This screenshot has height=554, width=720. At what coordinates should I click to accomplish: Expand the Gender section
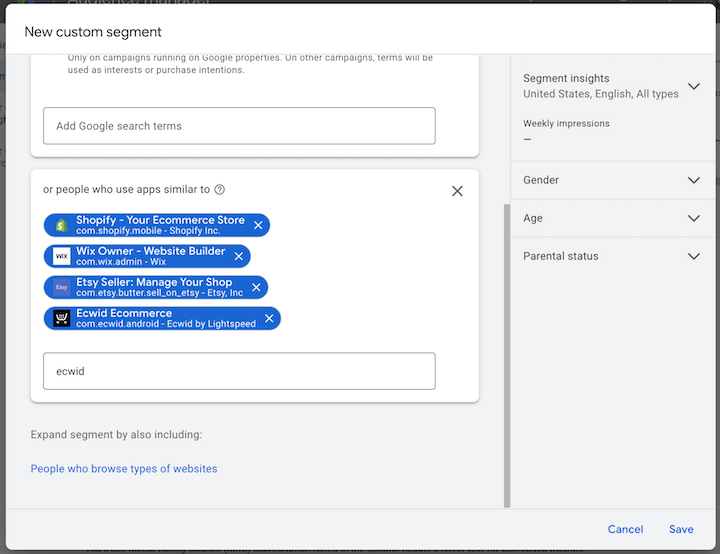coord(694,180)
